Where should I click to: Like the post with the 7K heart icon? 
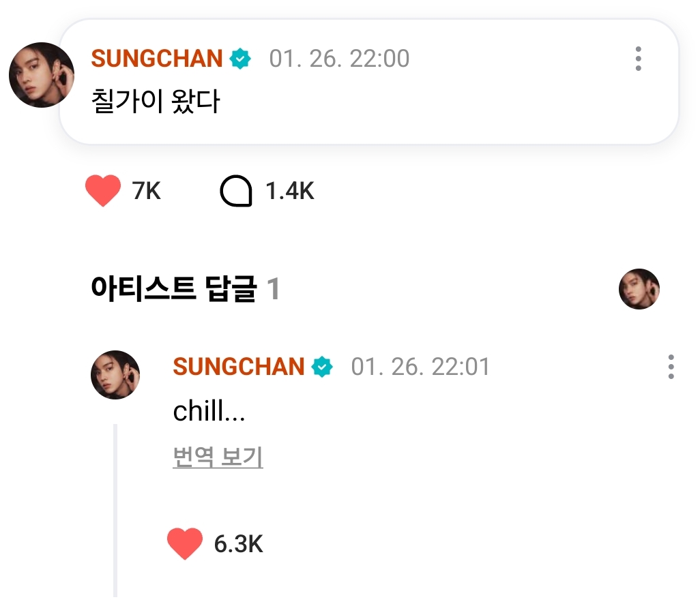(x=103, y=191)
